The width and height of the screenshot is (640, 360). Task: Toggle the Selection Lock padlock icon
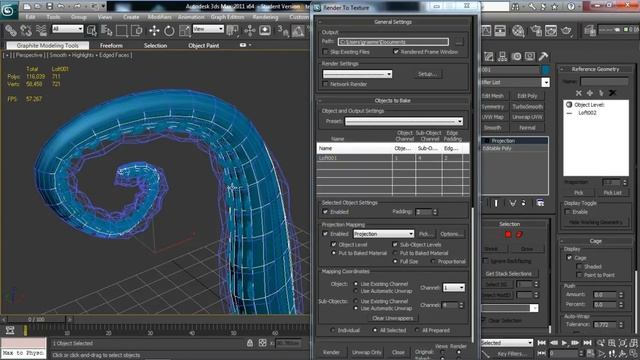pos(250,343)
